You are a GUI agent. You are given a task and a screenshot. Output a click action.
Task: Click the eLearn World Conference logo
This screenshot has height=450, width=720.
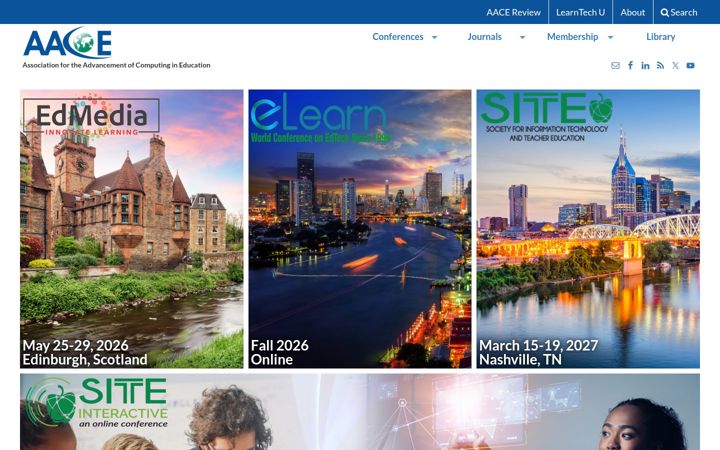pyautogui.click(x=320, y=118)
